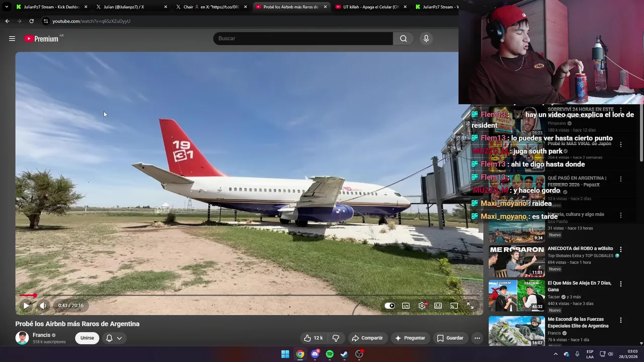Open Me Escondí de las Fuerzas thumbnail
This screenshot has height=362, width=644.
[x=516, y=330]
